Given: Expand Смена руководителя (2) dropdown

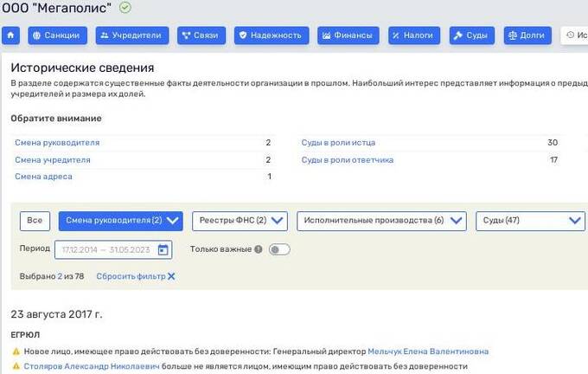Looking at the screenshot, I should click(121, 221).
